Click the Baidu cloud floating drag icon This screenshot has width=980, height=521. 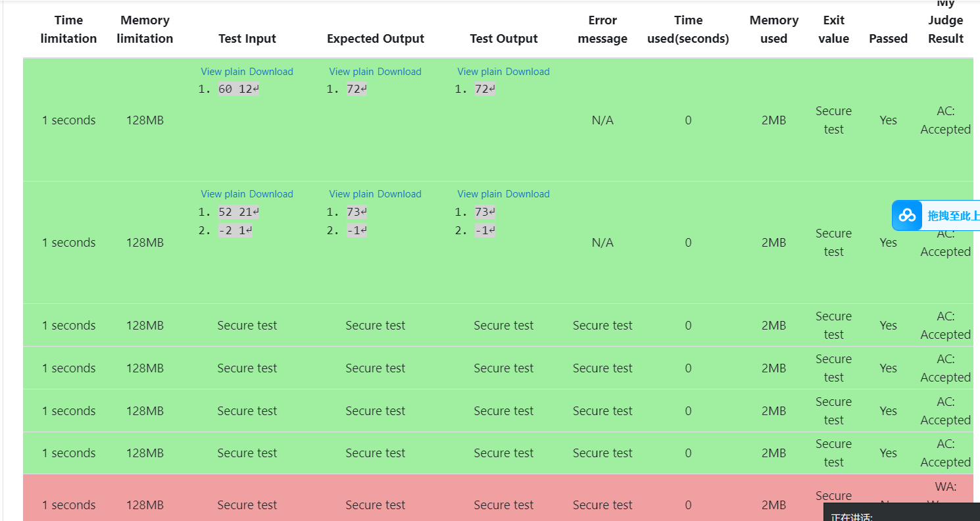[908, 215]
